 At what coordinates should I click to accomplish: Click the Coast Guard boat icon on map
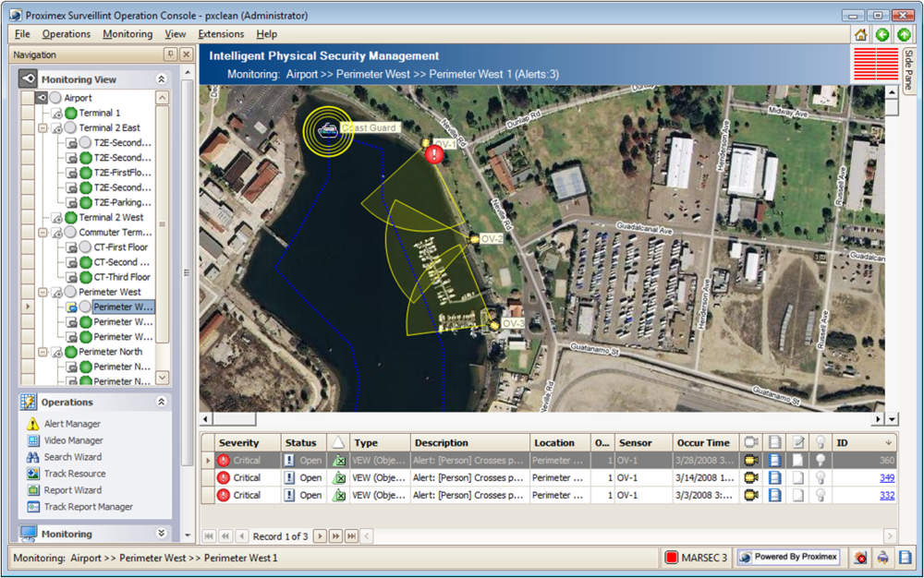click(x=327, y=130)
